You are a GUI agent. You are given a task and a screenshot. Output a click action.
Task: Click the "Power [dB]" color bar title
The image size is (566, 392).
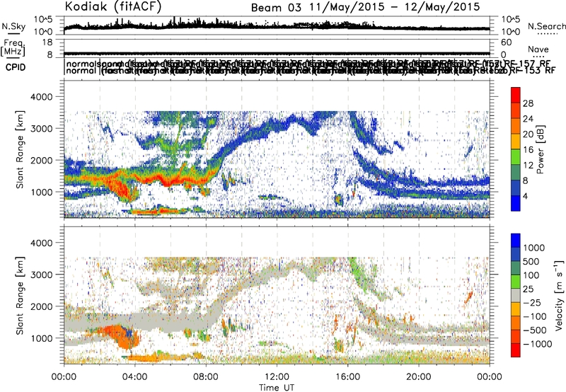(x=540, y=149)
